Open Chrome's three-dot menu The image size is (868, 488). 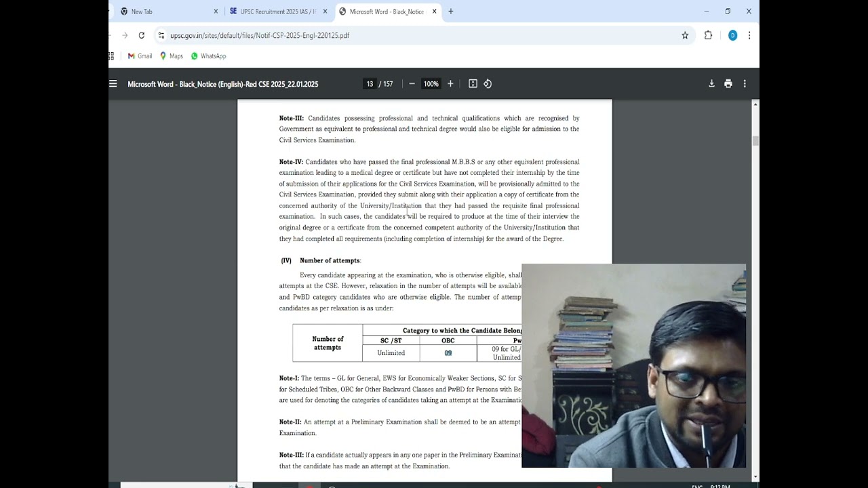749,35
